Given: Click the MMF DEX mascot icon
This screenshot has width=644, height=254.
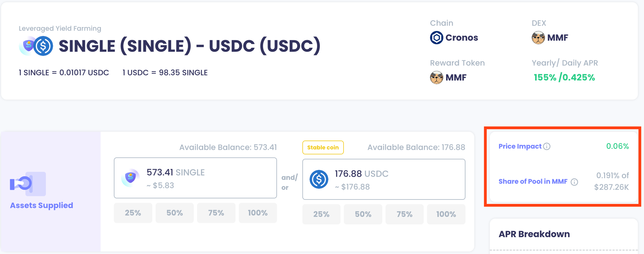Looking at the screenshot, I should pyautogui.click(x=538, y=38).
